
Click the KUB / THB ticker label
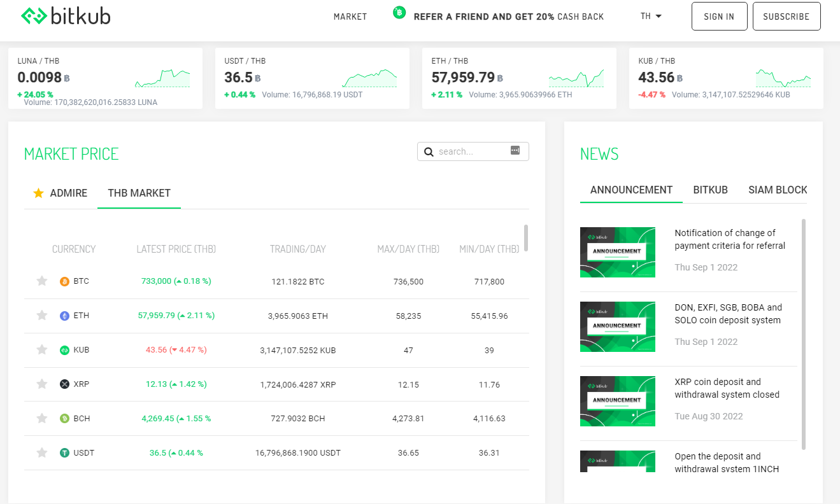tap(657, 61)
